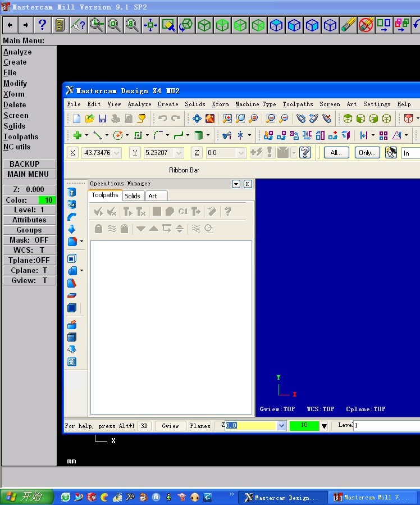Click the lock icon in Operations Manager toolbar
Viewport: 420px width, 505px height.
(x=98, y=229)
